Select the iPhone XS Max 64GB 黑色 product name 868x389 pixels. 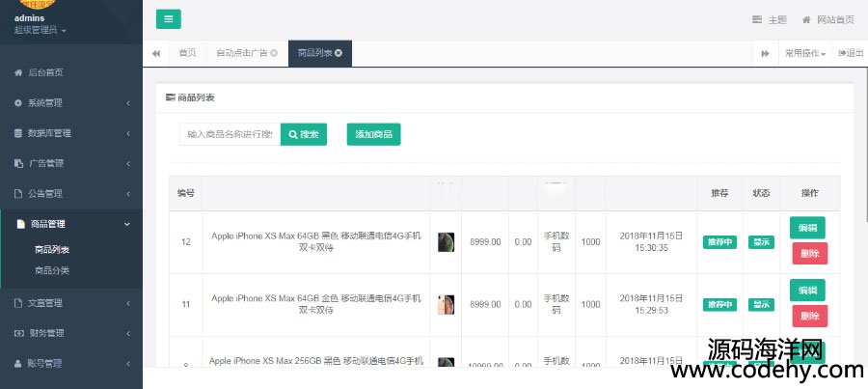316,242
